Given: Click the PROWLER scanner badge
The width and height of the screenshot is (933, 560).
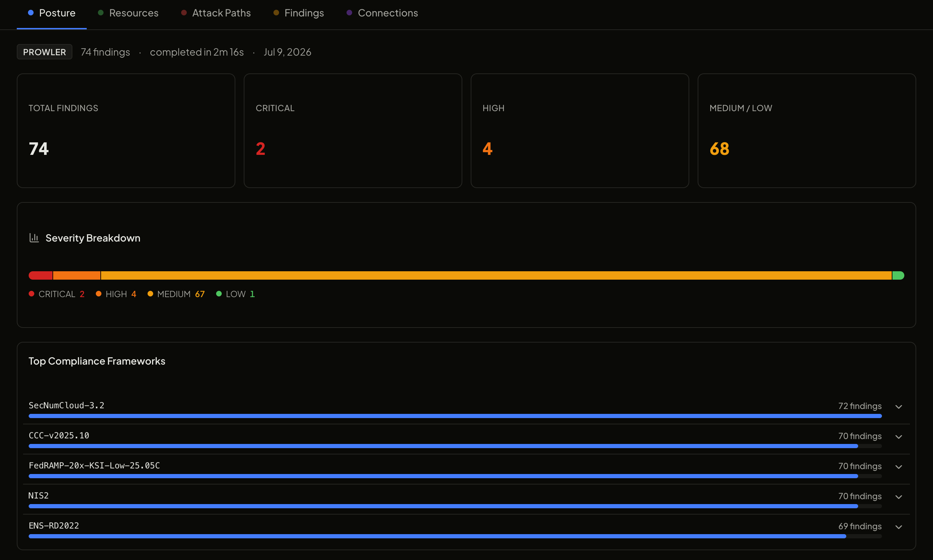Looking at the screenshot, I should click(44, 52).
